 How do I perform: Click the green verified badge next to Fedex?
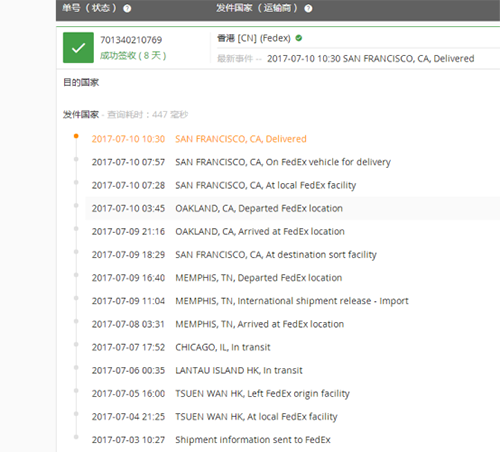(x=299, y=38)
